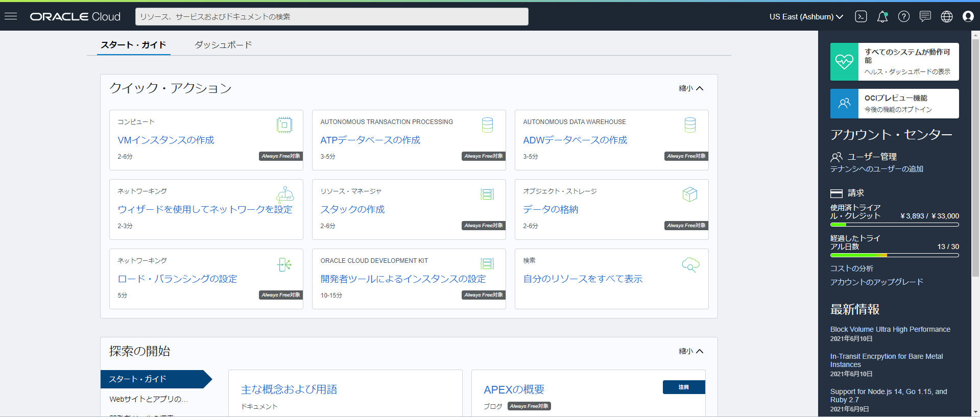Select the スタート・ガイド tab

point(133,45)
